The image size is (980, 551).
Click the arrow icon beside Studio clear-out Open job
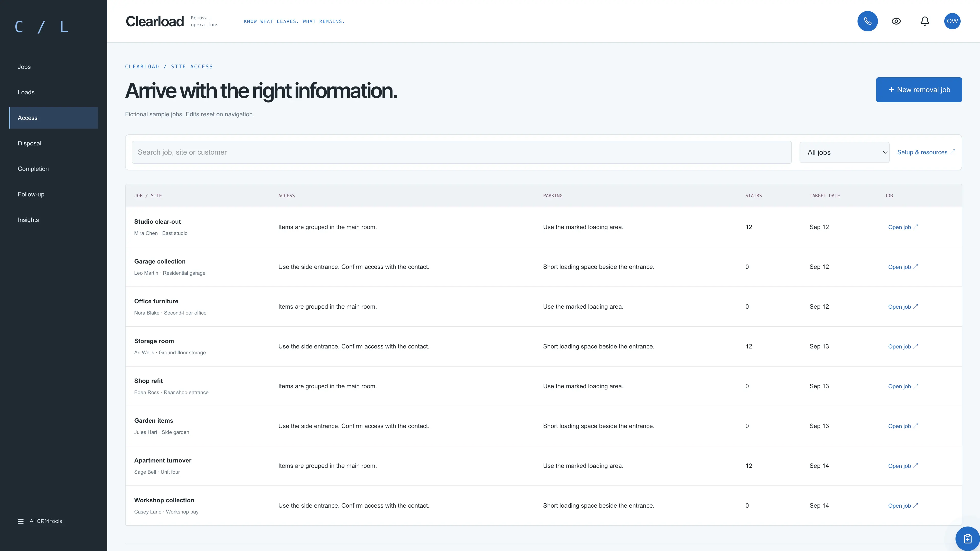(916, 227)
